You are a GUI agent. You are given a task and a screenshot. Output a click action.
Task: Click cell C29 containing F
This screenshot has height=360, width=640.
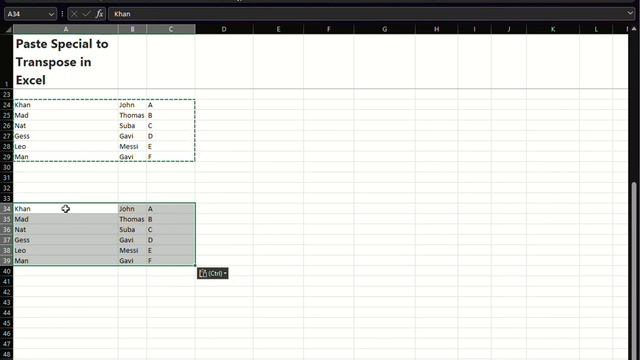pos(171,157)
